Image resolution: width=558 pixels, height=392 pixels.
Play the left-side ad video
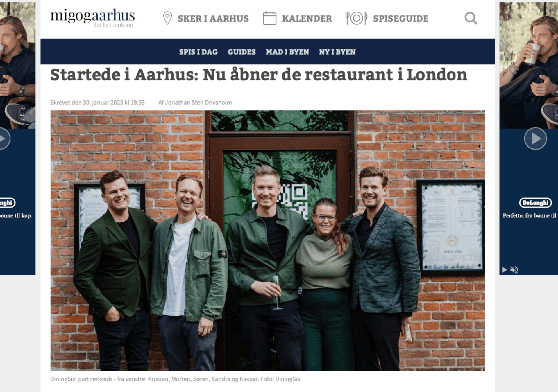pyautogui.click(x=3, y=139)
